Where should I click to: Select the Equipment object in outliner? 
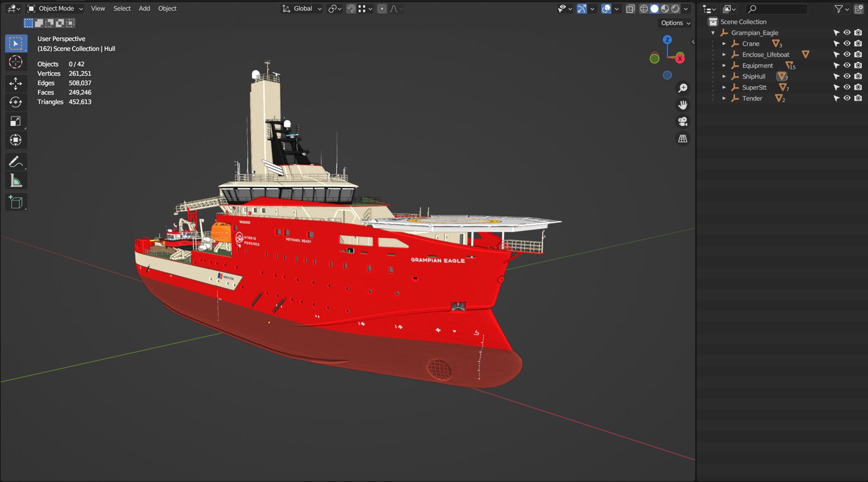pos(757,66)
